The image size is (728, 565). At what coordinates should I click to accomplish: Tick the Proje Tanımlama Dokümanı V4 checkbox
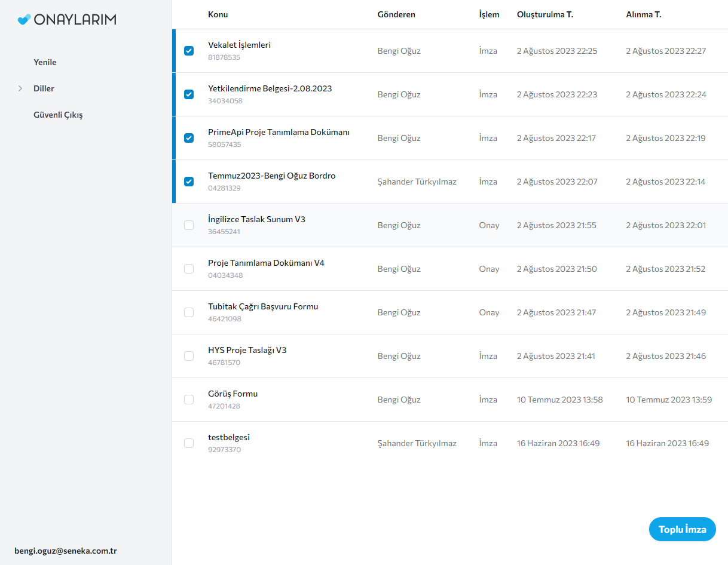coord(189,269)
